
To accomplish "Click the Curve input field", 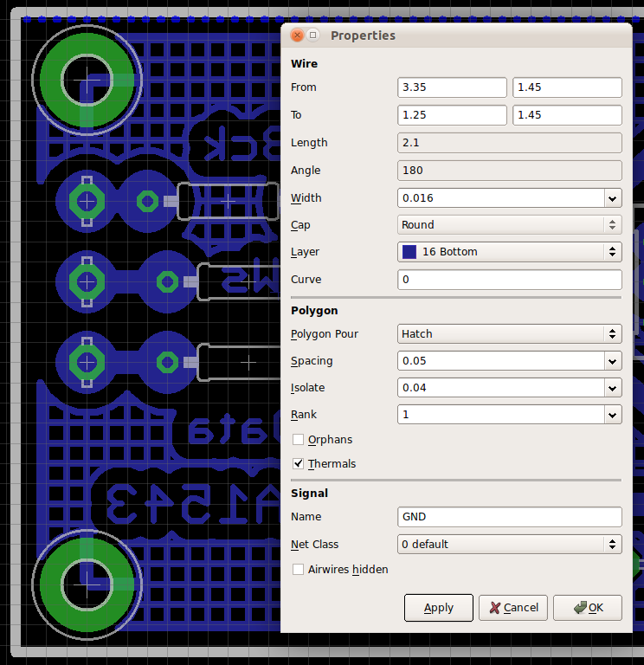I will coord(510,280).
